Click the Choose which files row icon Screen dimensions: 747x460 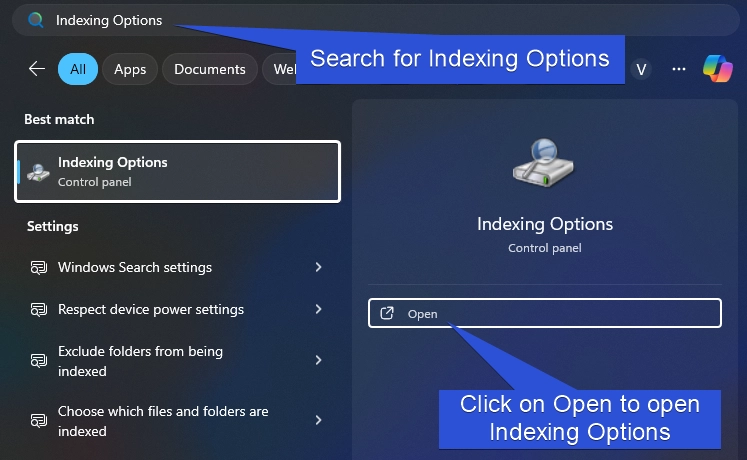click(x=39, y=420)
